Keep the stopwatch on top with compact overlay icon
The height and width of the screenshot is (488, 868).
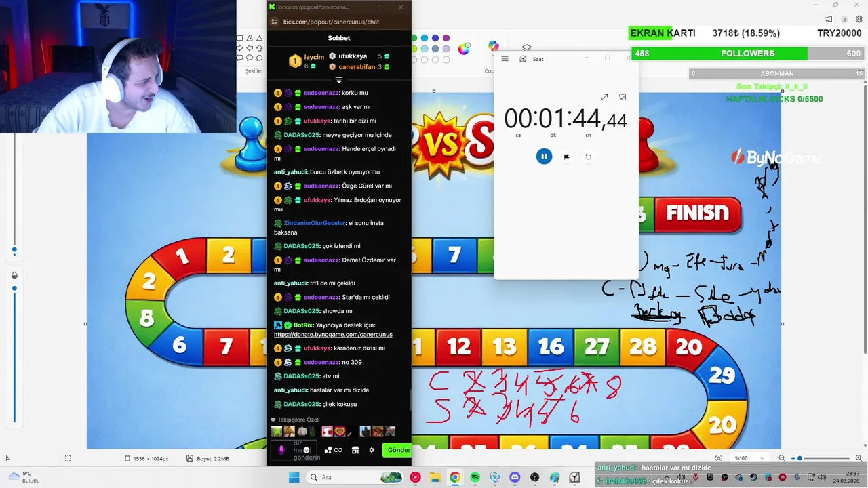(623, 98)
